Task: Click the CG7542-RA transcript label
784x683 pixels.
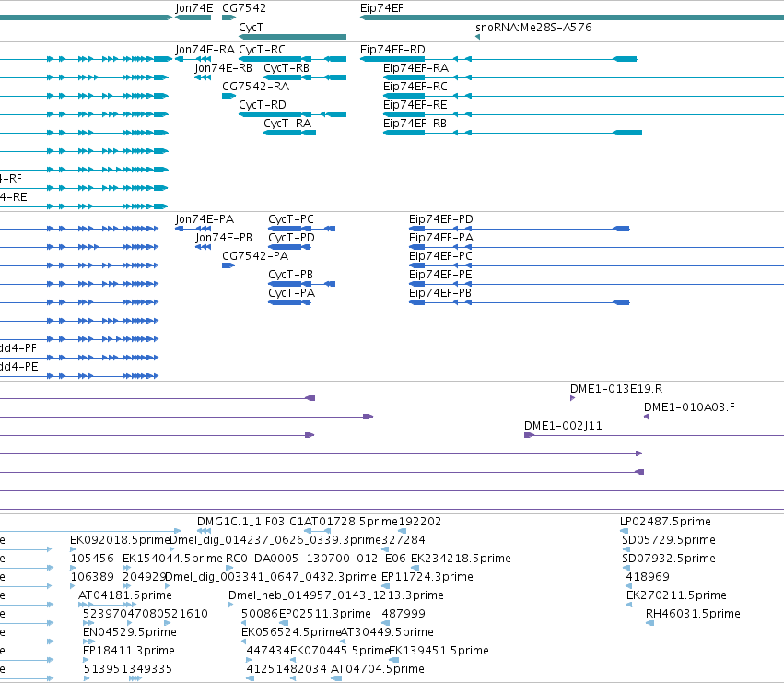Action: [255, 87]
